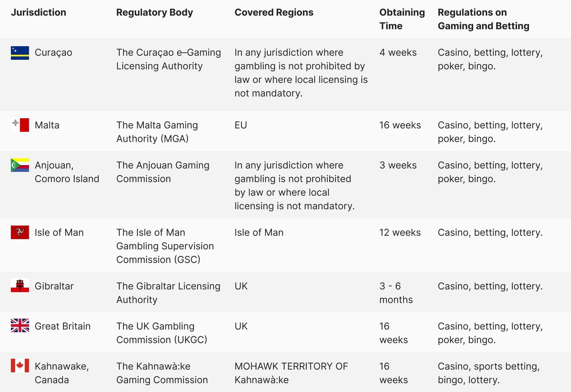Click the Obtaining Time column header
The height and width of the screenshot is (392, 571).
(x=402, y=19)
